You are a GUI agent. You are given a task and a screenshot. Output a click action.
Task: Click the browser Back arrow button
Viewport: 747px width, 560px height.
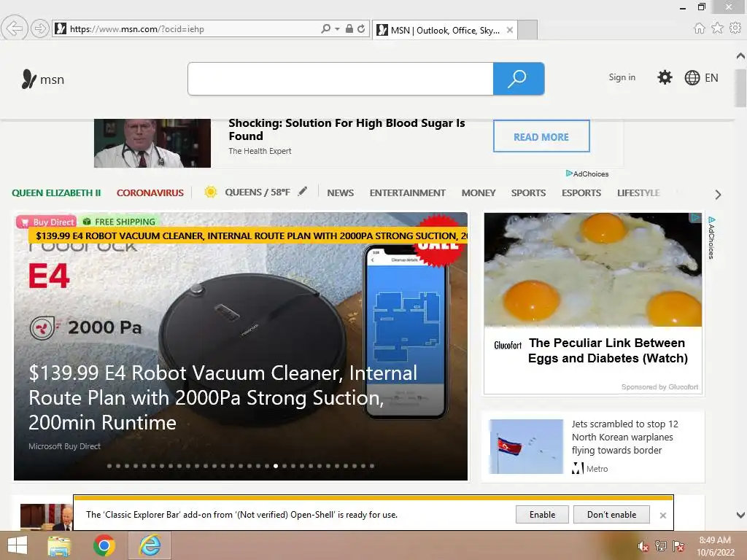pos(15,28)
